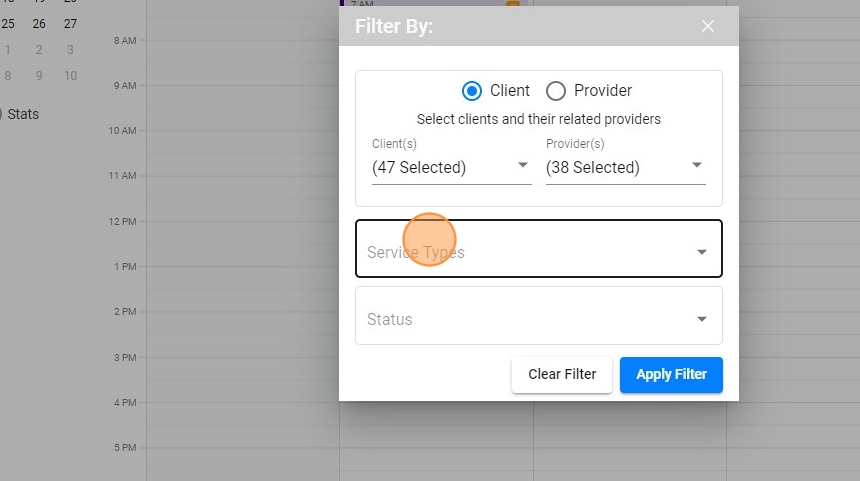Open the Provider(s) 38 Selected dropdown

click(624, 167)
